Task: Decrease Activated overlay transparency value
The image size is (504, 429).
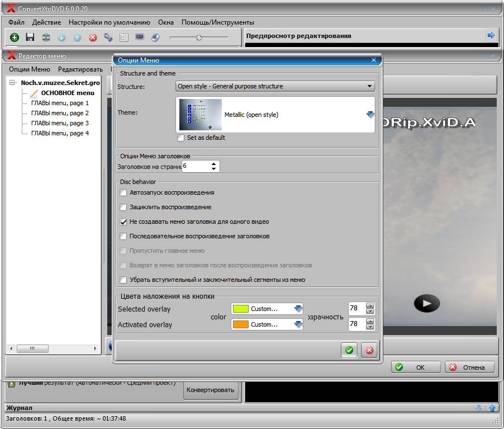Action: pos(370,327)
